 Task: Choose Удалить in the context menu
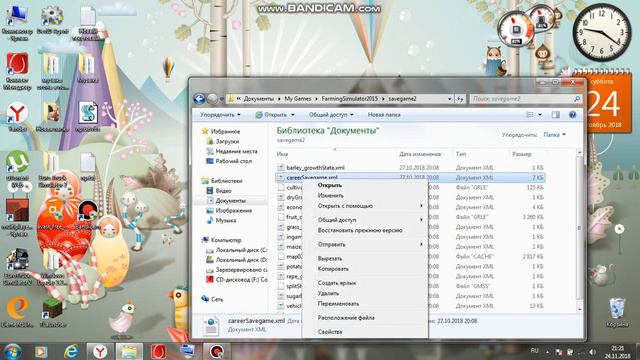click(x=365, y=293)
